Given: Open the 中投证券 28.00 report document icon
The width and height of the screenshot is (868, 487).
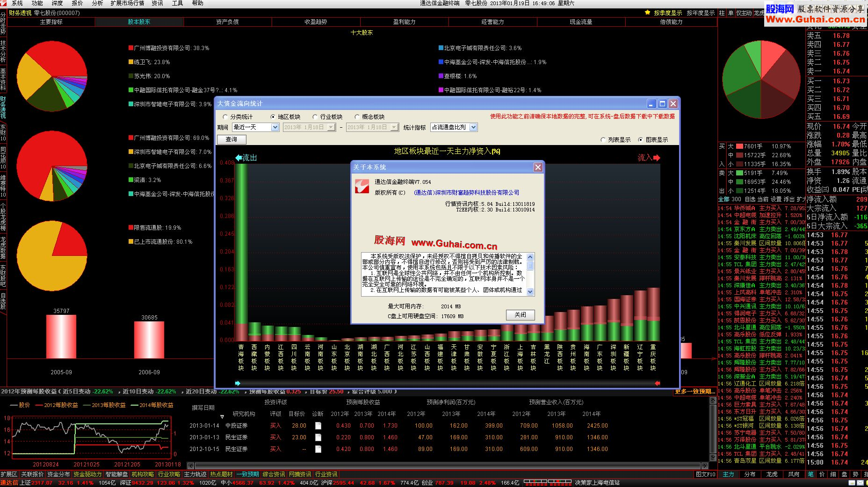Looking at the screenshot, I should coord(318,426).
